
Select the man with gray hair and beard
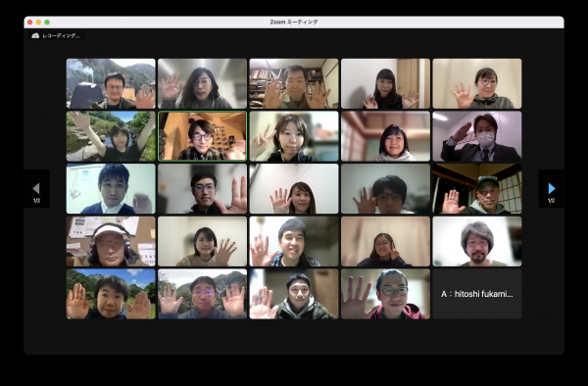pos(476,241)
